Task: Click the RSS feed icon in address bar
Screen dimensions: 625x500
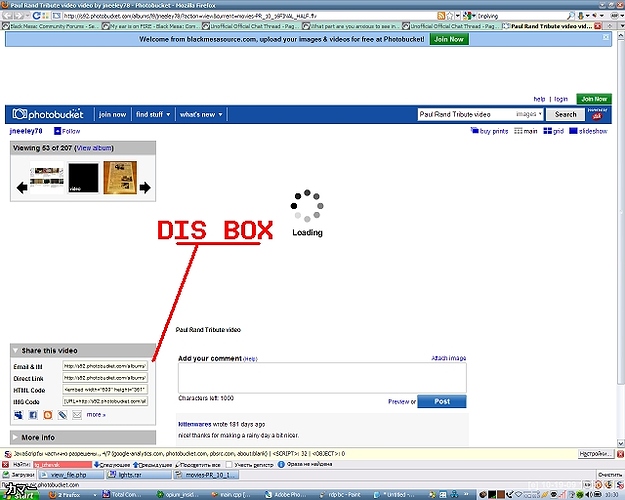Action: [441, 16]
